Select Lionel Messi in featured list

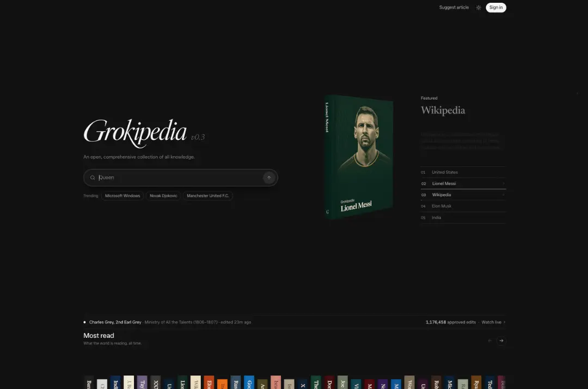463,184
